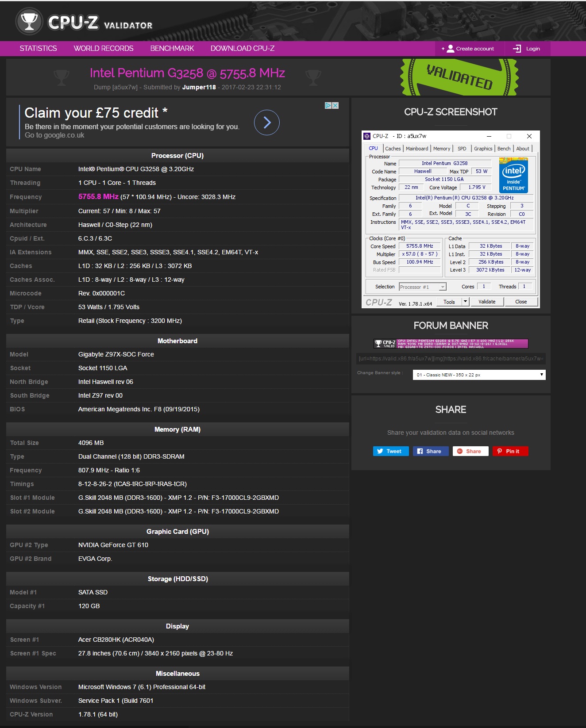Click the Tools button in CPU-Z

(x=449, y=302)
